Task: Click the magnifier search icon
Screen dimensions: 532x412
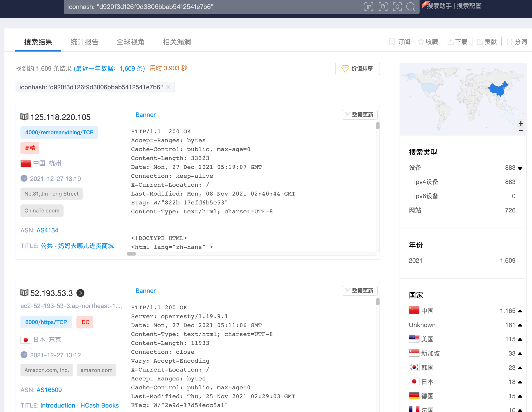Action: pyautogui.click(x=411, y=7)
